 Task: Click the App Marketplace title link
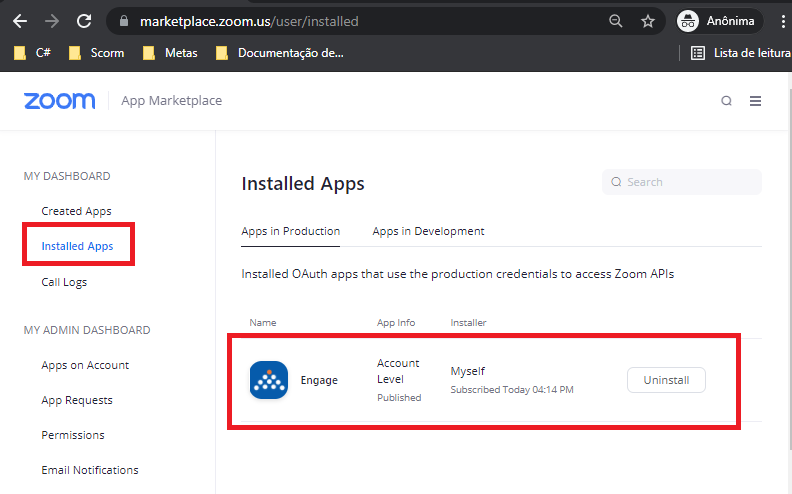pos(171,101)
